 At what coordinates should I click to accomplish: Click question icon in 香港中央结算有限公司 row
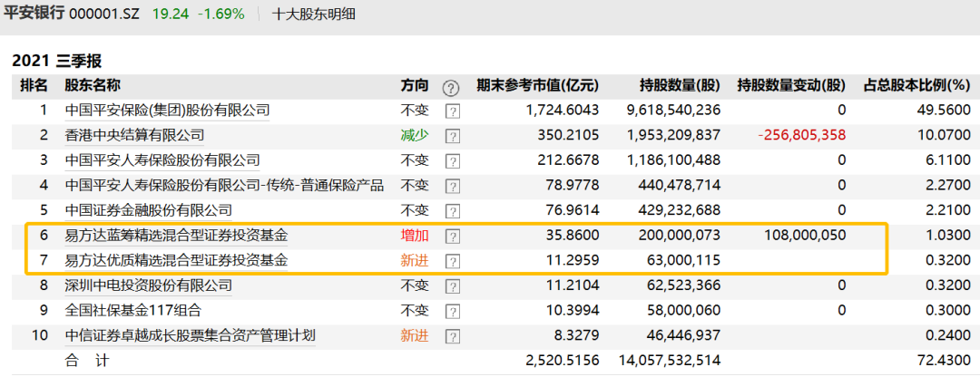click(x=453, y=136)
